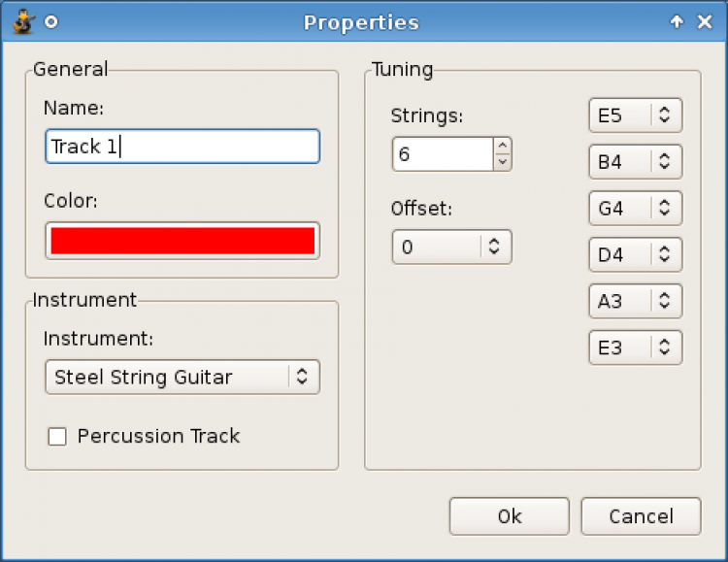This screenshot has width=728, height=562.
Task: Change the B4 string tuning dropdown
Action: click(x=635, y=161)
